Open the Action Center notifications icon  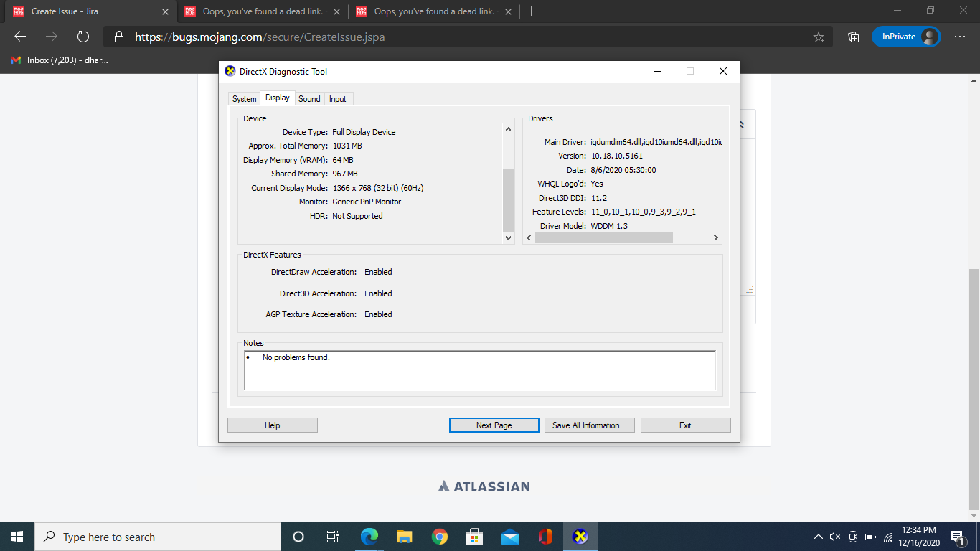(x=958, y=537)
